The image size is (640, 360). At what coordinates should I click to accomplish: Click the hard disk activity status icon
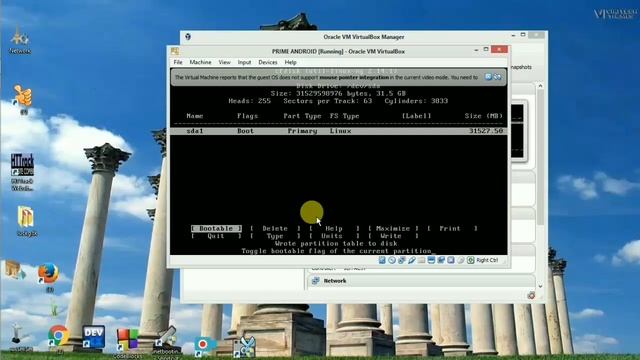point(382,260)
